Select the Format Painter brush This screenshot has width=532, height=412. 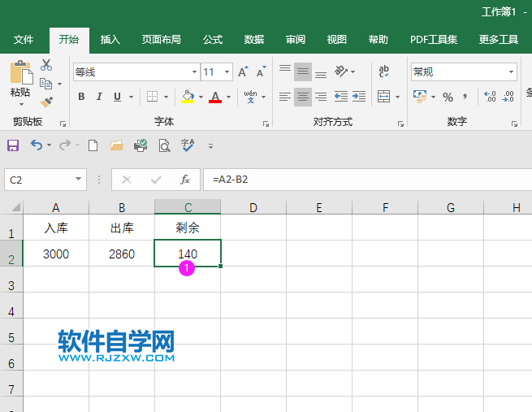pos(46,102)
